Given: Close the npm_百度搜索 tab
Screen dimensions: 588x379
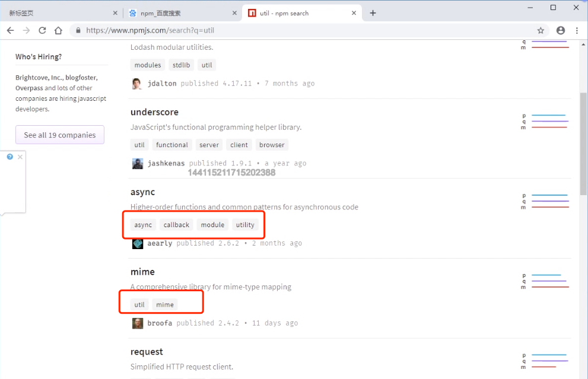Looking at the screenshot, I should (234, 13).
